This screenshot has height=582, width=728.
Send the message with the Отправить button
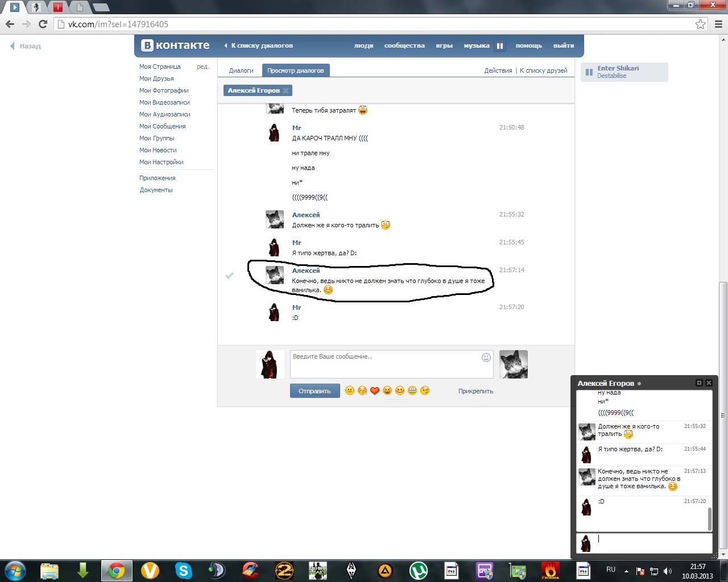point(315,391)
